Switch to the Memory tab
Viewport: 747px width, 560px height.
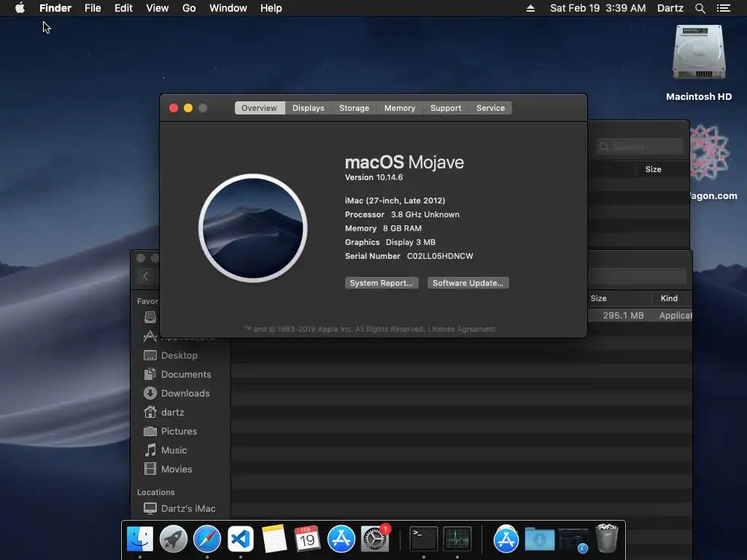coord(400,108)
